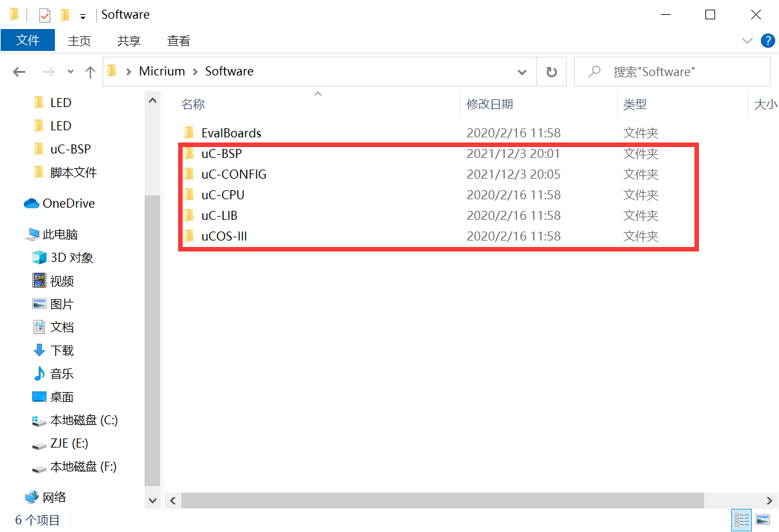The image size is (779, 532).
Task: Open first LED folder in sidebar
Action: 61,103
